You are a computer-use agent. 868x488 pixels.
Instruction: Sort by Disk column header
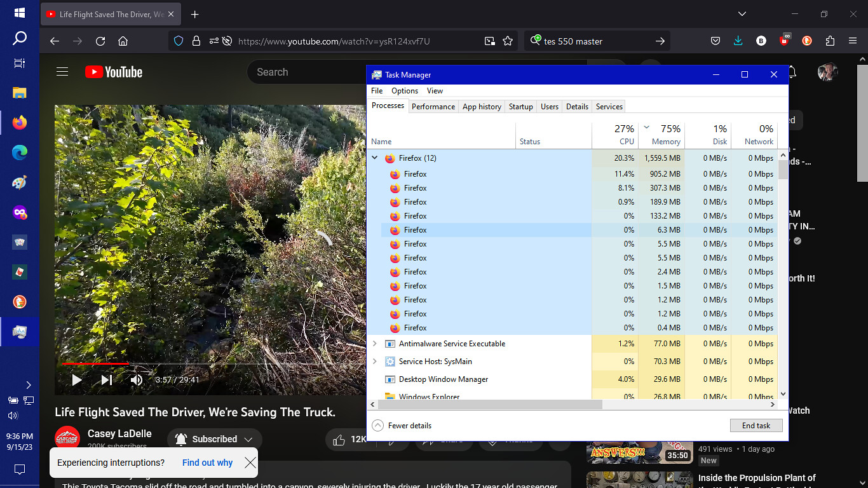708,135
